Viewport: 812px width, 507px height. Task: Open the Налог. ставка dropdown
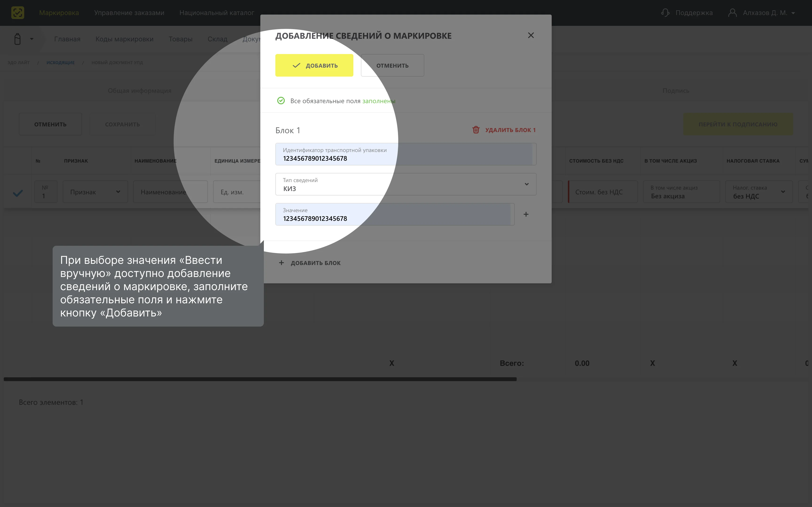click(759, 192)
